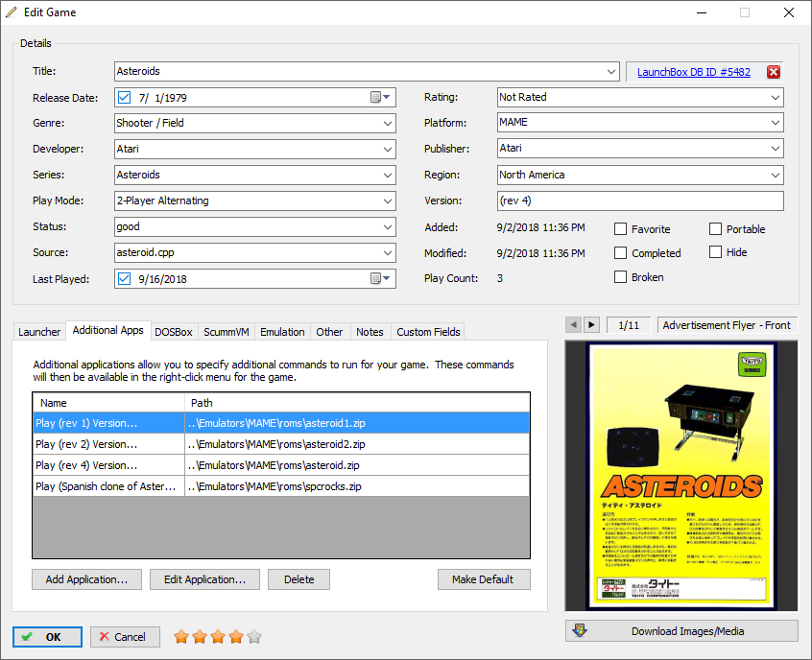This screenshot has width=812, height=660.
Task: Expand the Source dropdown
Action: [388, 252]
